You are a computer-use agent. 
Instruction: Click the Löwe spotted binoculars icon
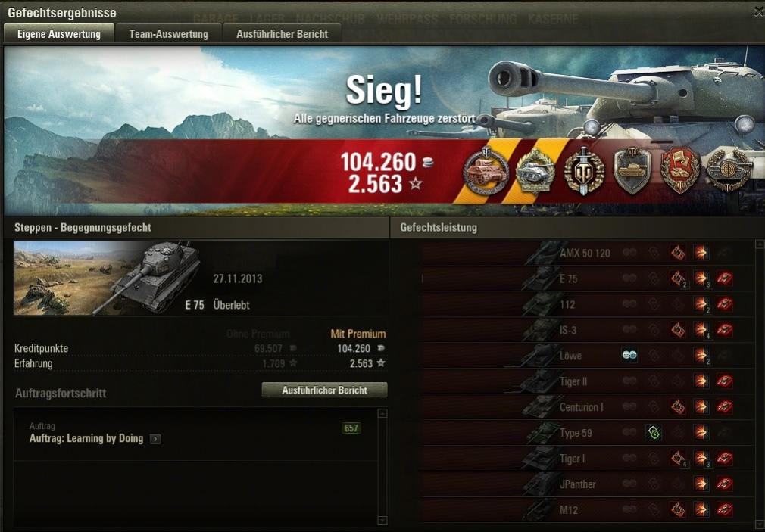tap(629, 356)
